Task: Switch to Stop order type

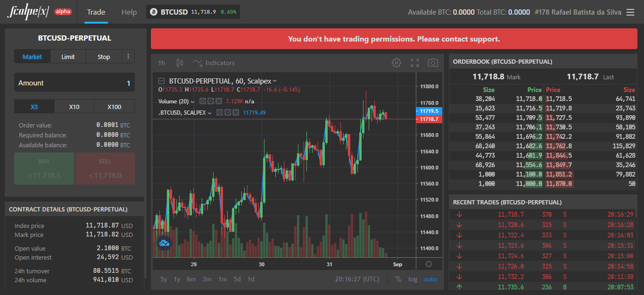Action: [104, 57]
